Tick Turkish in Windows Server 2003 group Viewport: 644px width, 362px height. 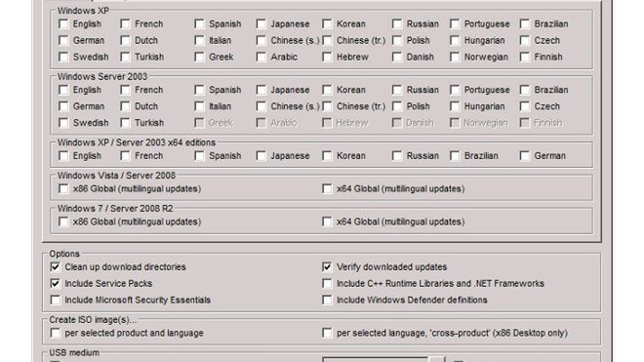coord(125,123)
